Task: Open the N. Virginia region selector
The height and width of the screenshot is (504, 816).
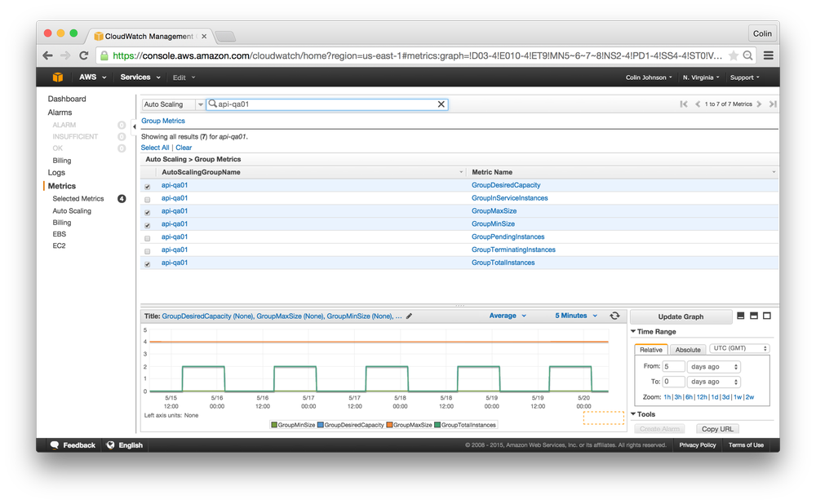Action: click(701, 77)
